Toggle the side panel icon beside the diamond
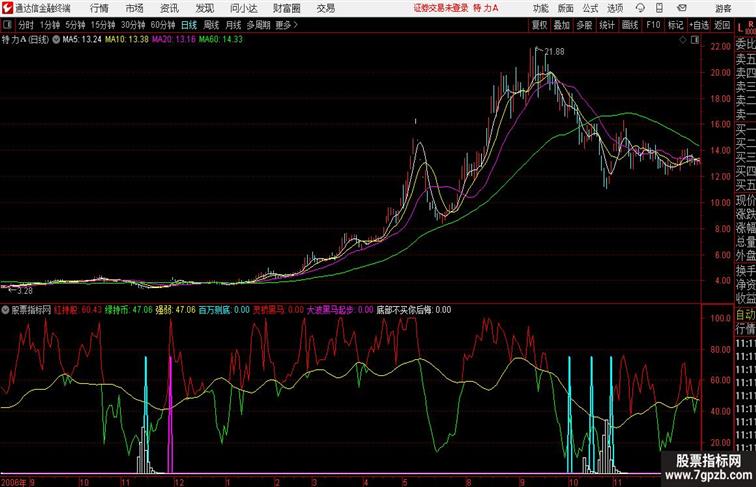The width and height of the screenshot is (756, 487). 695,40
